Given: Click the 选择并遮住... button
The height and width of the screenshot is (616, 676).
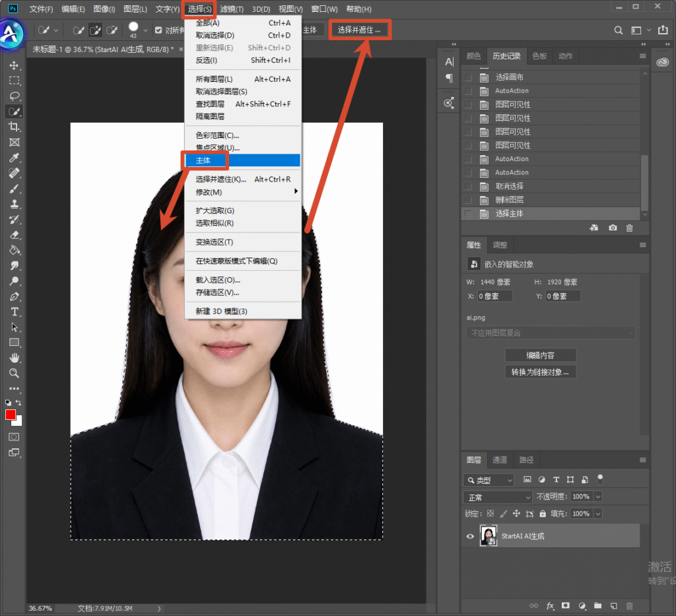Looking at the screenshot, I should click(x=359, y=30).
